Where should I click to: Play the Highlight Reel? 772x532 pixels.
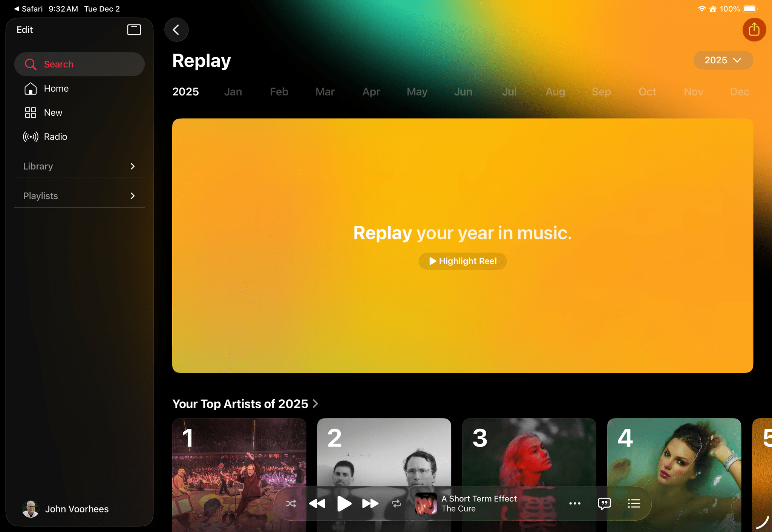coord(462,261)
